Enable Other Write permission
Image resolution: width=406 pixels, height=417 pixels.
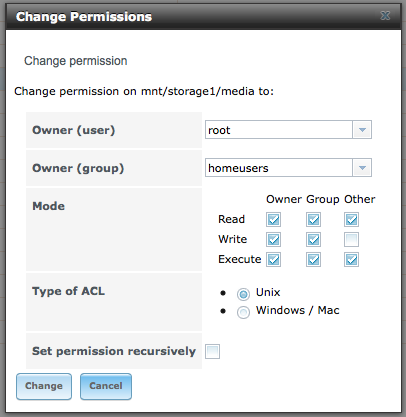(351, 240)
